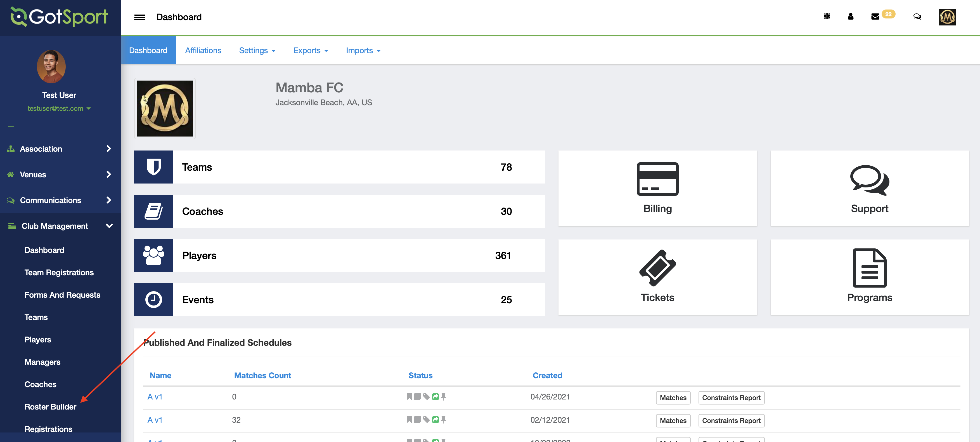This screenshot has height=442, width=980.
Task: Open the Tickets tile
Action: click(657, 277)
